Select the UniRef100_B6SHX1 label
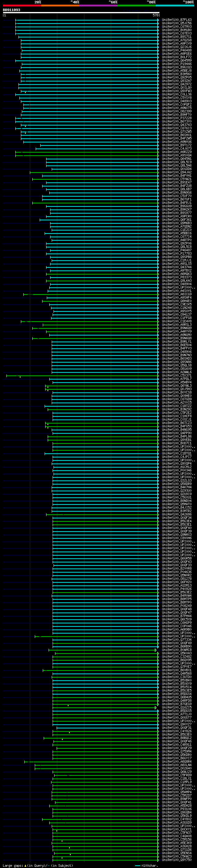The image size is (197, 868). pos(177,135)
